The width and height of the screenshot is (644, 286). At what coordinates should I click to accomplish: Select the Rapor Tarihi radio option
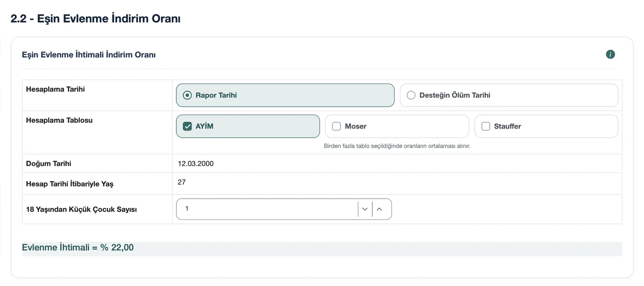[x=285, y=95]
